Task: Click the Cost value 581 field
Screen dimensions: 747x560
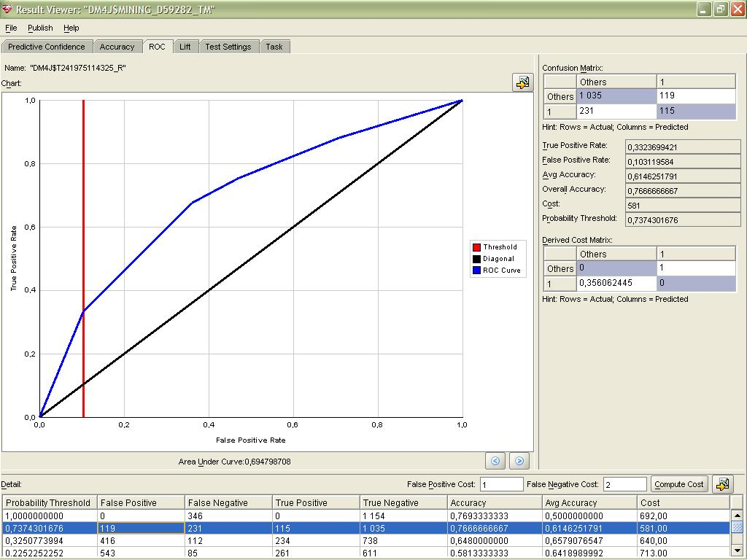Action: (x=683, y=206)
